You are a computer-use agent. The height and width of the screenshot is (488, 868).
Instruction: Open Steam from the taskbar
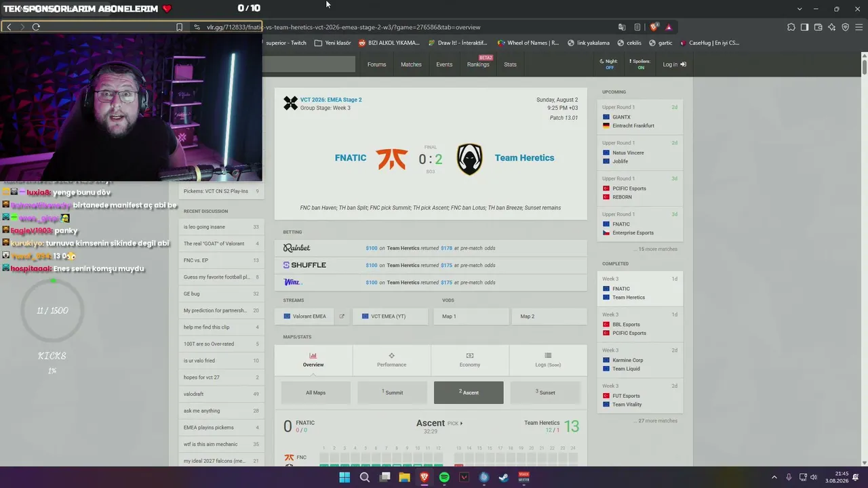click(504, 478)
